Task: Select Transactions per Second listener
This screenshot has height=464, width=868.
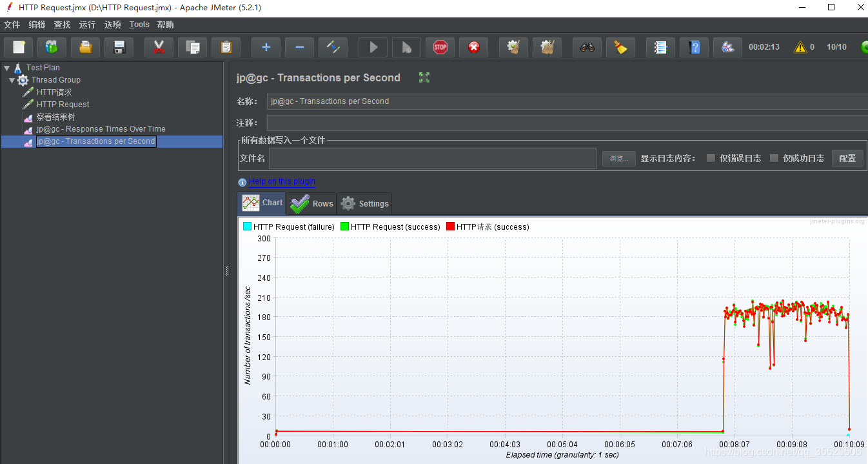Action: (95, 141)
